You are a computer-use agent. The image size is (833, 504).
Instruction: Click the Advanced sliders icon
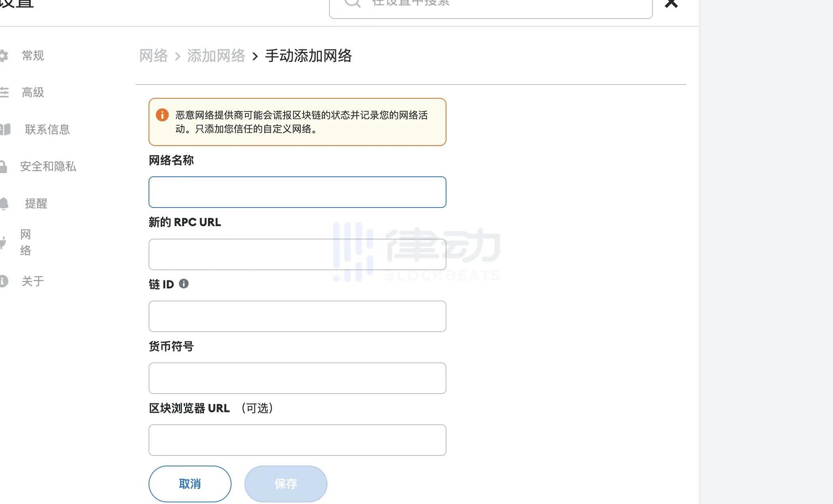coord(4,92)
